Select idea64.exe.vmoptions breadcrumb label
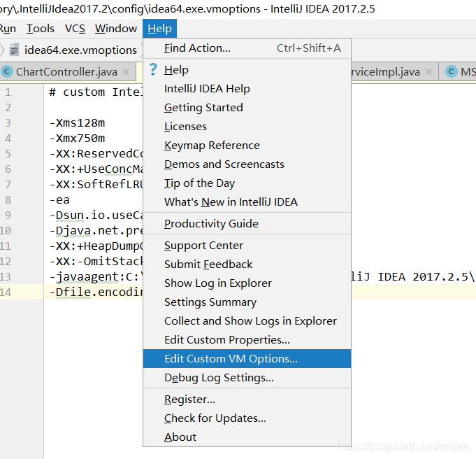476x459 pixels. pyautogui.click(x=80, y=50)
